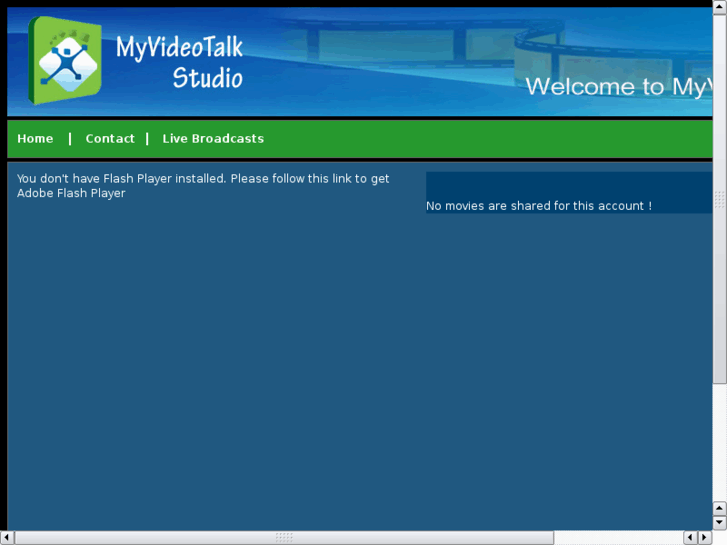The image size is (727, 545).
Task: Open the Contact menu item
Action: [110, 139]
